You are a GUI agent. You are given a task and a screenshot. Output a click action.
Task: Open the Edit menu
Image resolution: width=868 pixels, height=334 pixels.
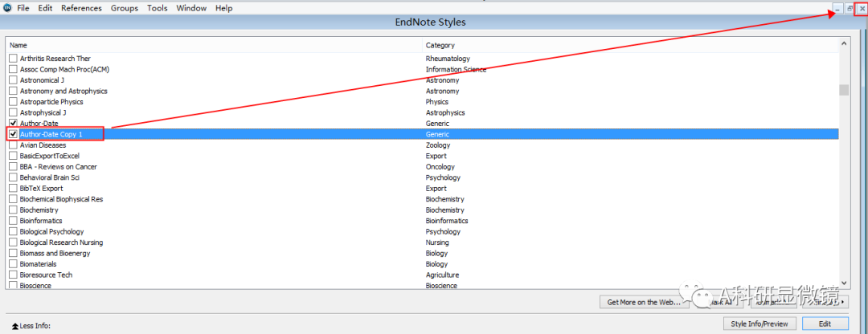(x=45, y=8)
